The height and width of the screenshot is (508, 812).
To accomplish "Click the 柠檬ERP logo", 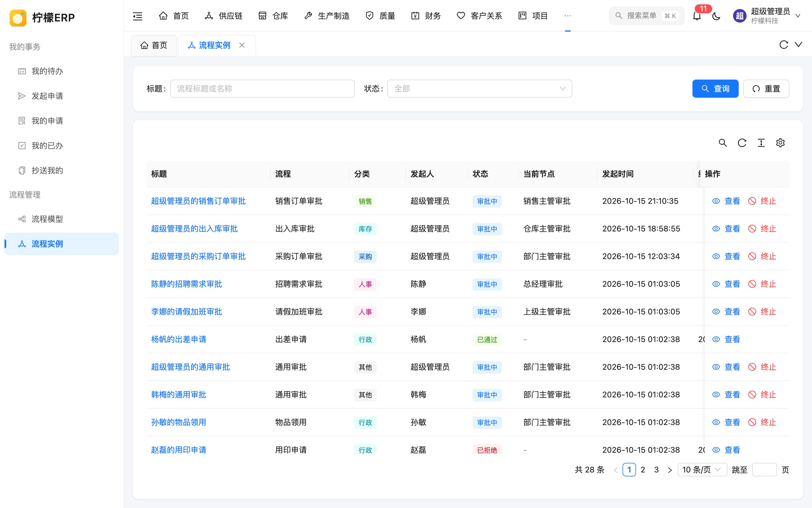I will (42, 17).
